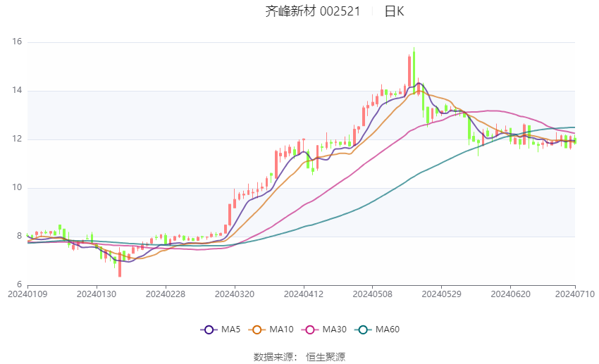Click the 10 price axis label
Viewport: 599px width, 364px height.
(17, 187)
